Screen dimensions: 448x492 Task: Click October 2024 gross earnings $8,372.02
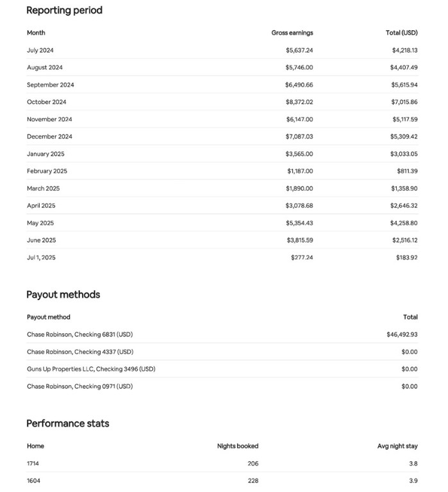coord(299,102)
